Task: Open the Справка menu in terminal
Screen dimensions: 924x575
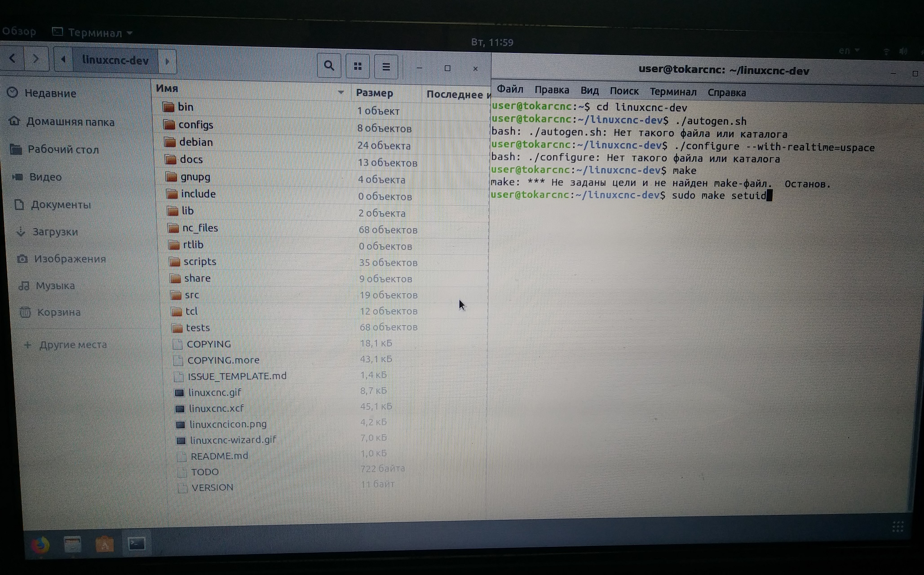Action: click(726, 92)
